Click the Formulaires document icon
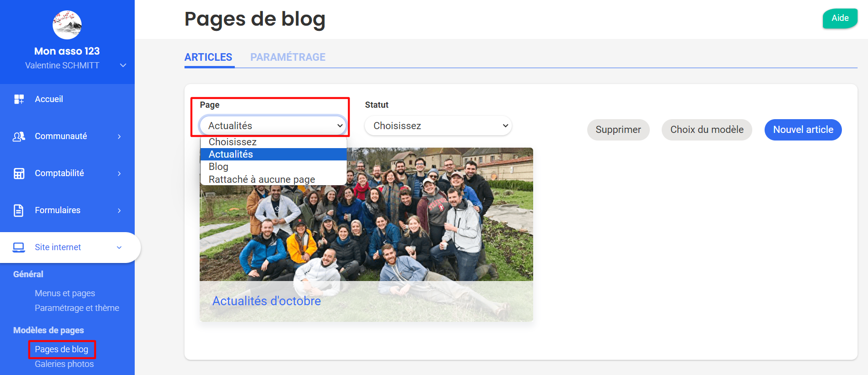The image size is (868, 375). click(x=18, y=210)
